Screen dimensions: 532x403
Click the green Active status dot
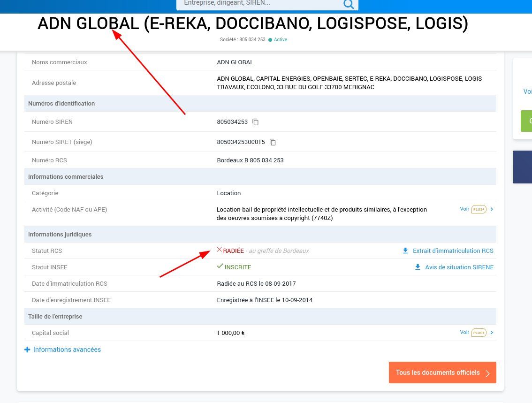[270, 40]
